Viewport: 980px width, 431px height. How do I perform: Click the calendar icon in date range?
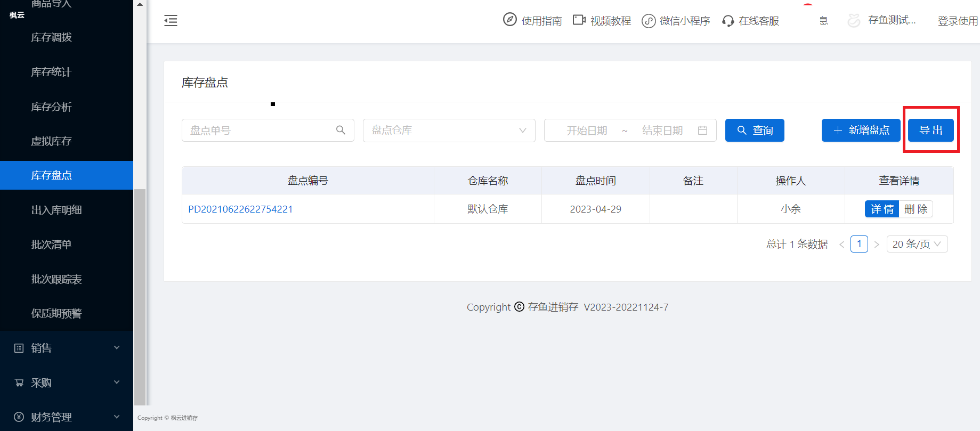[703, 131]
